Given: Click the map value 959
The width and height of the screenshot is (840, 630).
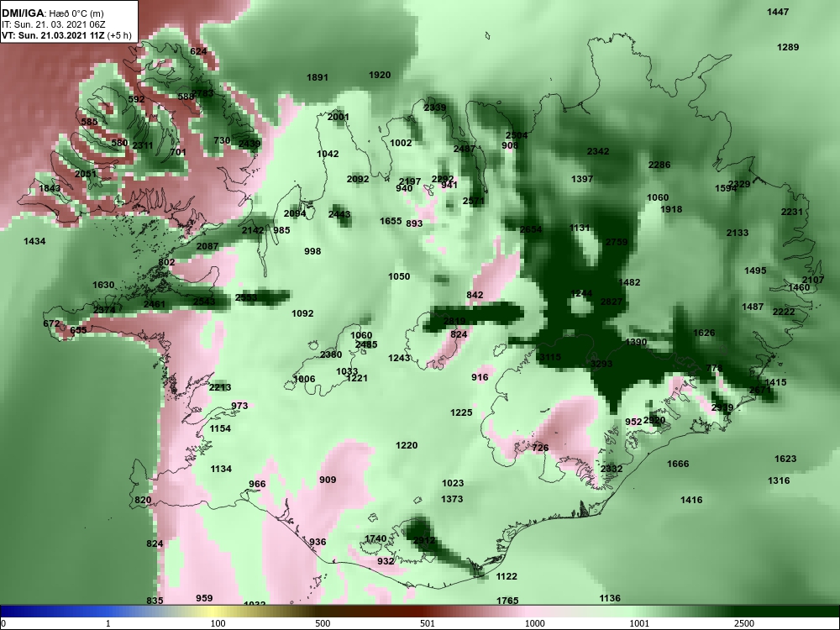Looking at the screenshot, I should (x=204, y=598).
